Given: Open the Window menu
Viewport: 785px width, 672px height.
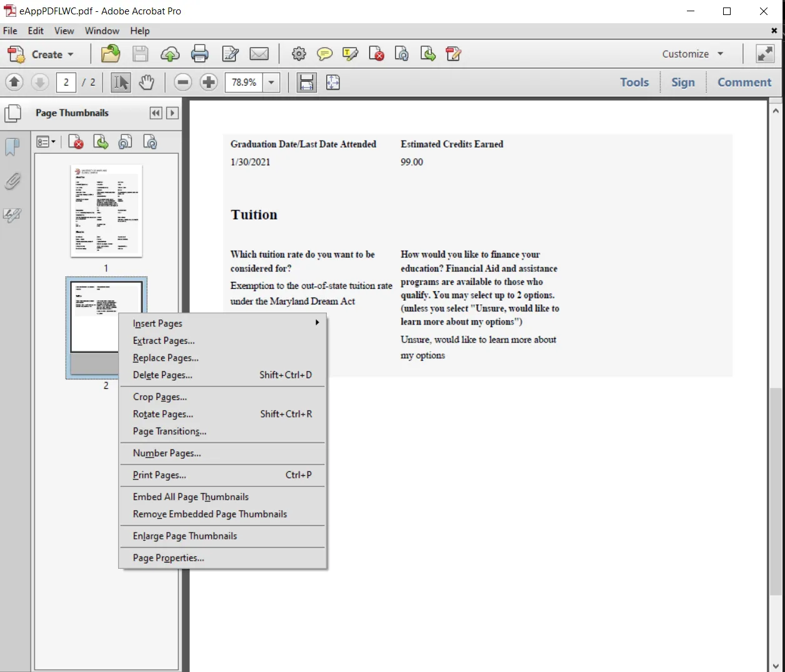Looking at the screenshot, I should point(102,31).
